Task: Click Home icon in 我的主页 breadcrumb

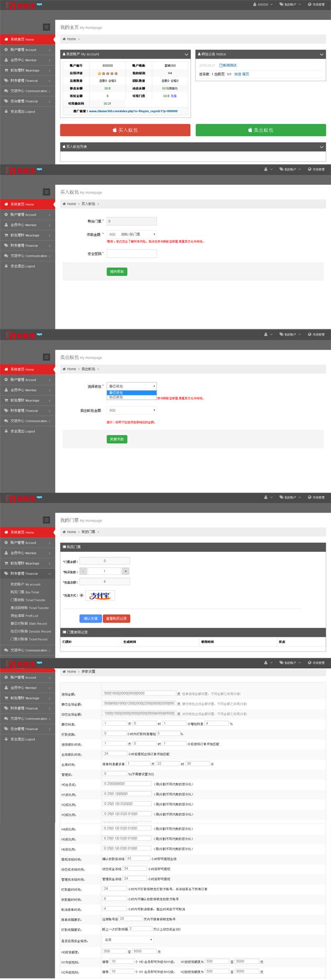Action: (65, 39)
